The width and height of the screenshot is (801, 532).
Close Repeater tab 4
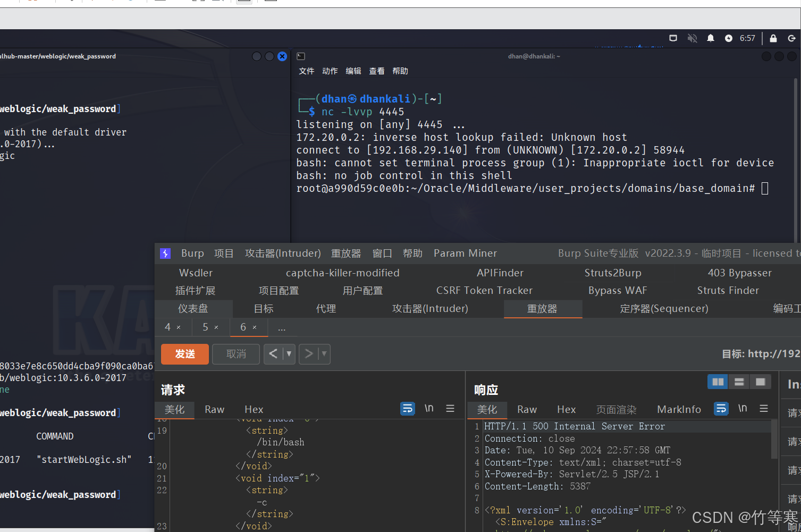(179, 327)
